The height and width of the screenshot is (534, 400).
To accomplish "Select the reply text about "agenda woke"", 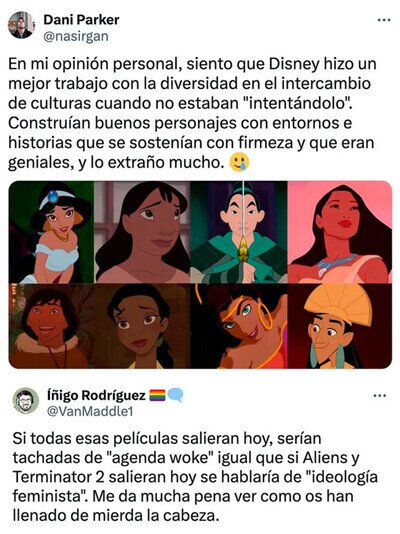I will (195, 477).
